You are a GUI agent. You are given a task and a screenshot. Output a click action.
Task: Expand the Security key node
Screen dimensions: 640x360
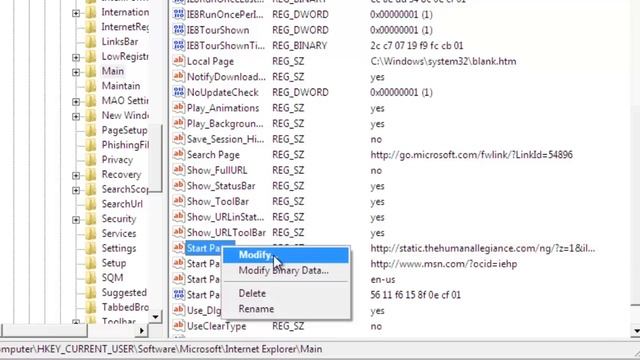[x=76, y=220]
